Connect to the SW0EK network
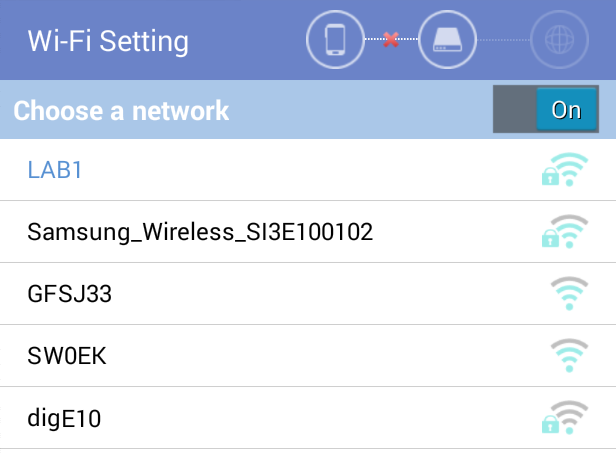The image size is (616, 455). point(308,356)
